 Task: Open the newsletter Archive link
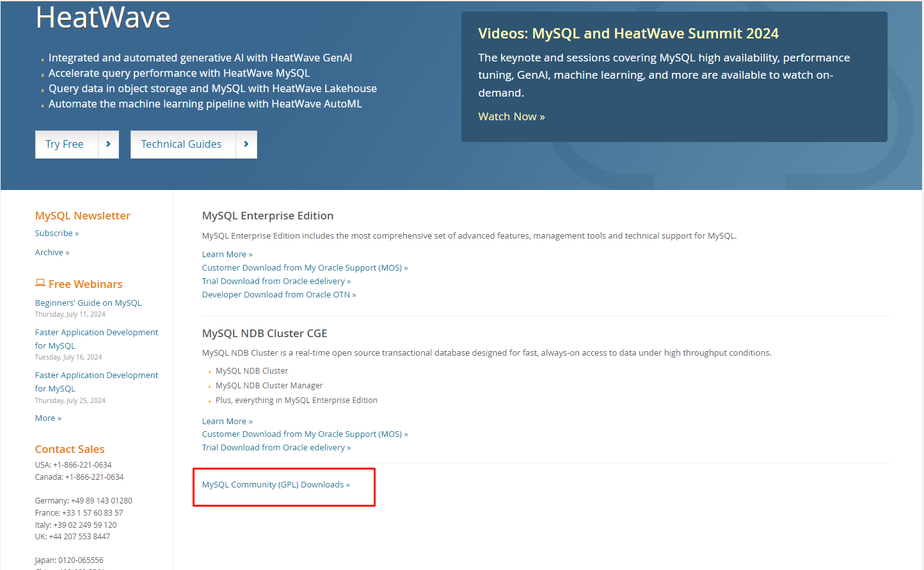point(52,253)
